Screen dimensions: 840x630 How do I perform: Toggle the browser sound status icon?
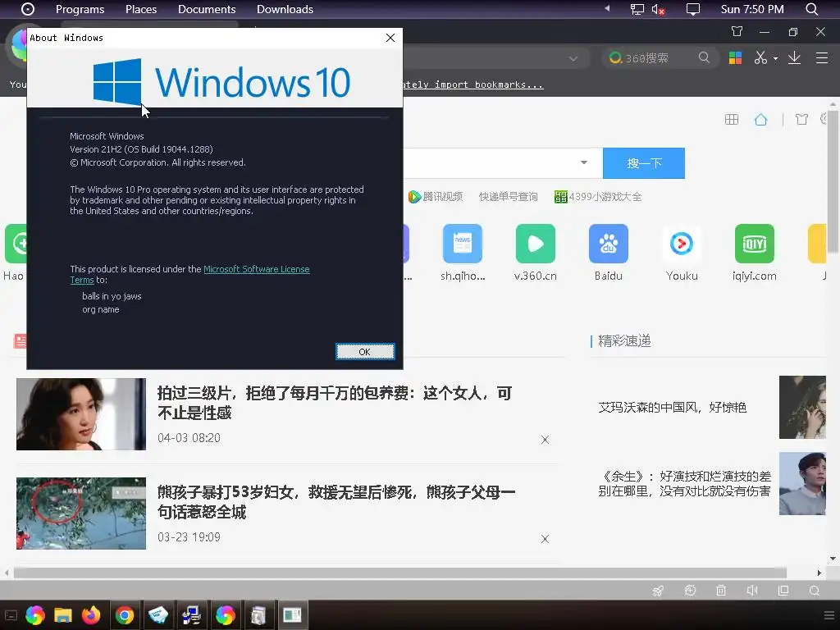pos(752,591)
